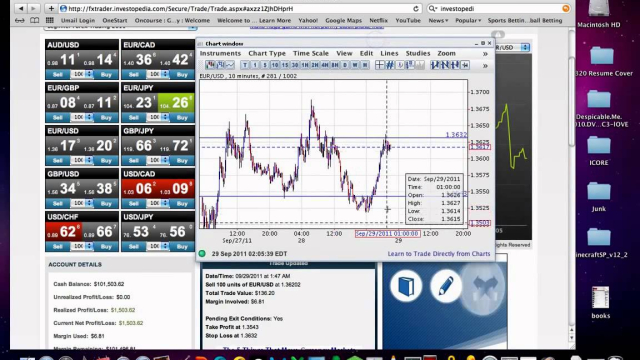Click EUR/JPY Buy button

point(182,118)
